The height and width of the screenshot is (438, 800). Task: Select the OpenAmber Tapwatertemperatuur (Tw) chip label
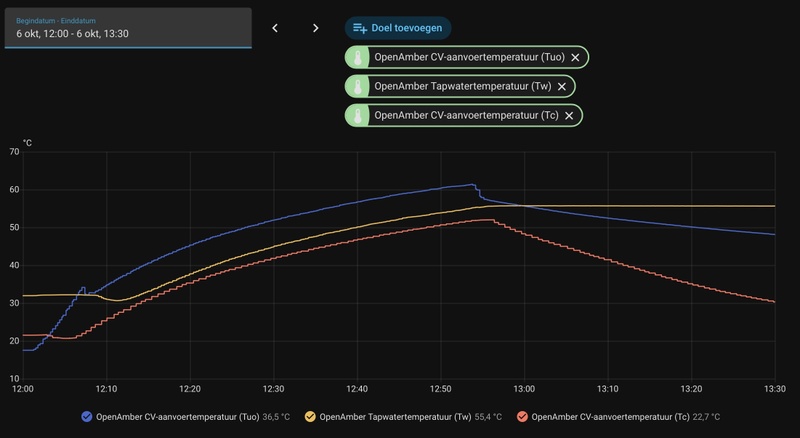[x=463, y=86]
